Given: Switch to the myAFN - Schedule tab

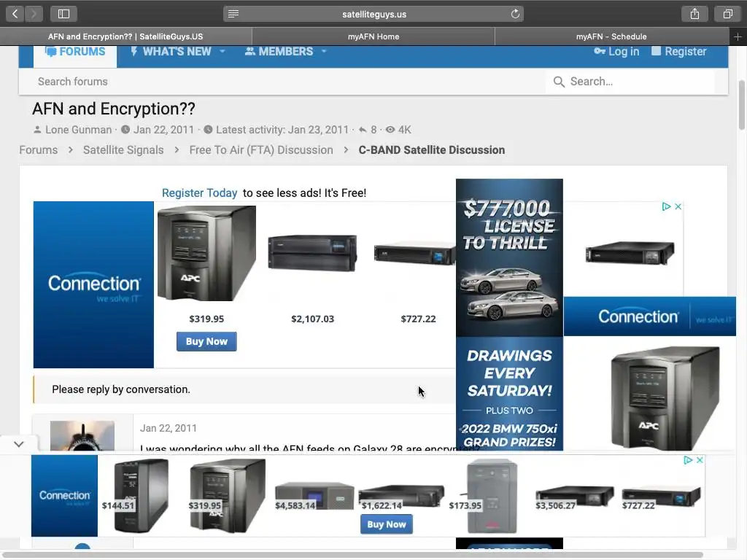Looking at the screenshot, I should (612, 36).
